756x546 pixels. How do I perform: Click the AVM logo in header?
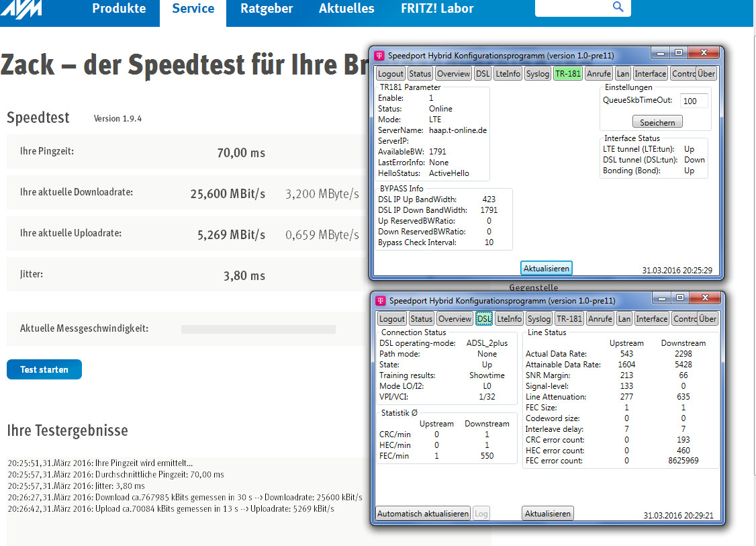pyautogui.click(x=21, y=9)
